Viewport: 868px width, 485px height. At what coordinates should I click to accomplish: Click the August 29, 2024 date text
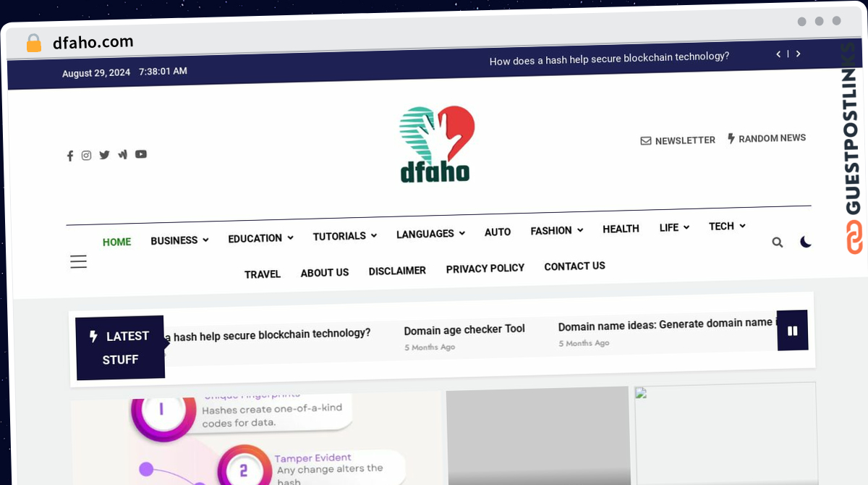tap(96, 73)
